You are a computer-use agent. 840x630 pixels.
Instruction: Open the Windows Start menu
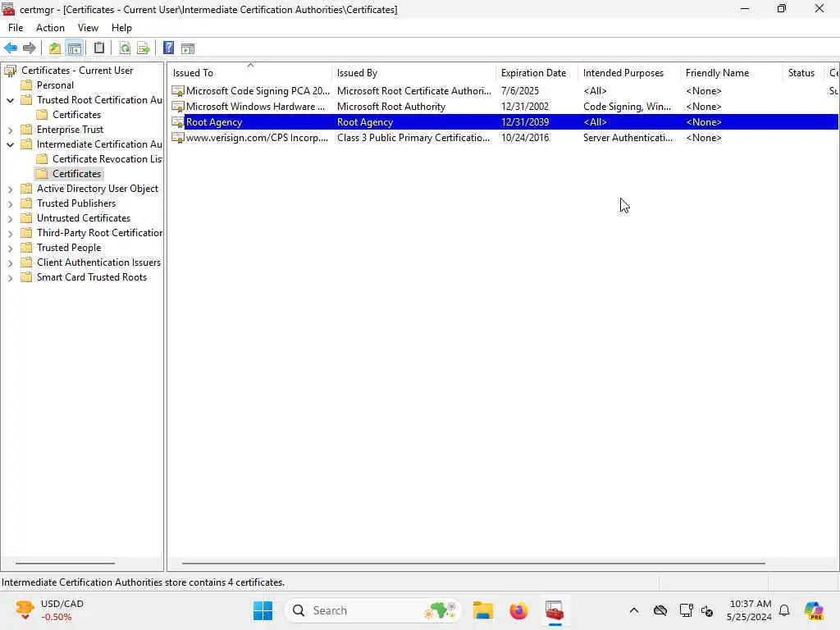point(262,610)
